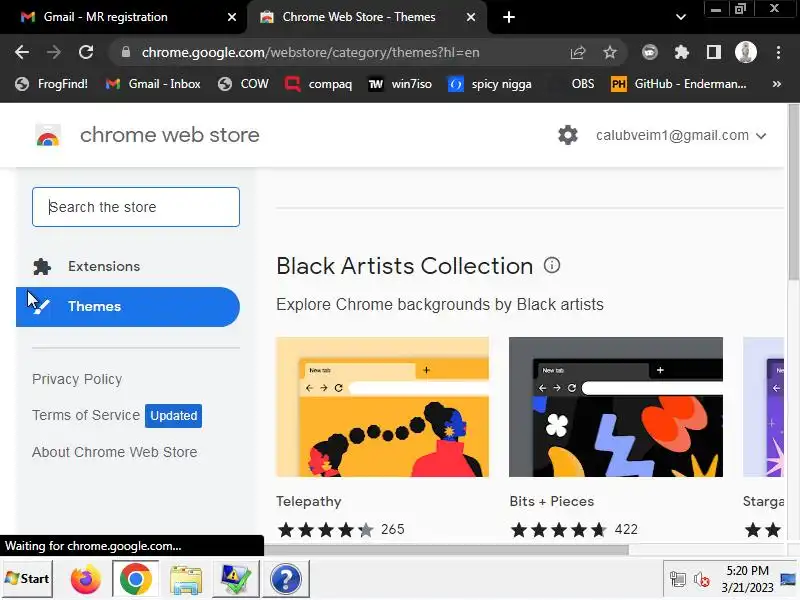The width and height of the screenshot is (800, 600).
Task: Click the 5:20 PM clock in tray
Action: point(747,571)
